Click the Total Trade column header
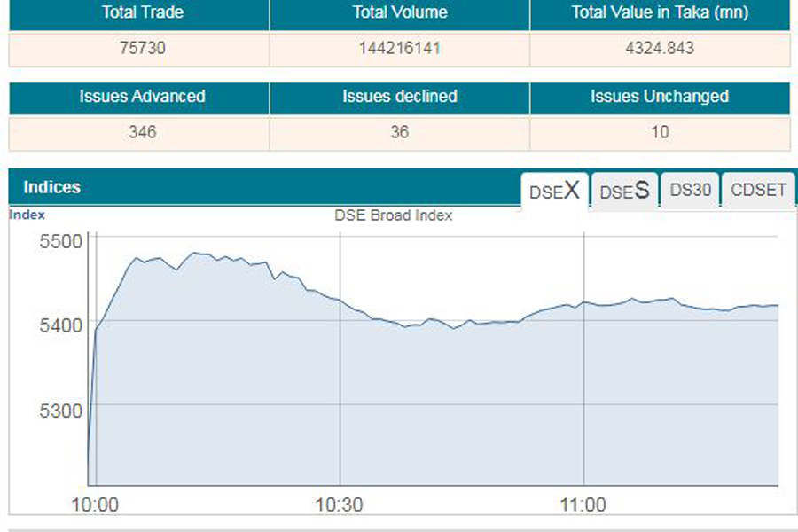The width and height of the screenshot is (798, 532). 142,13
